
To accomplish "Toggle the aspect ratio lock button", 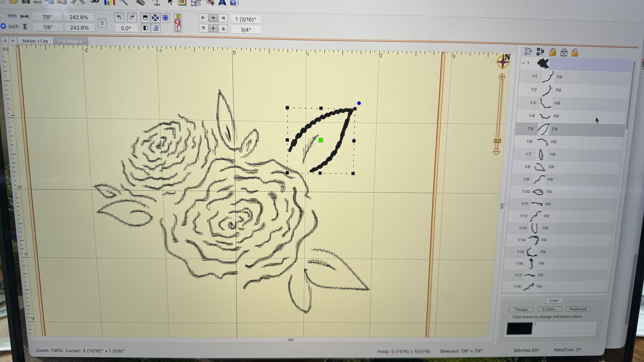I will tap(102, 23).
